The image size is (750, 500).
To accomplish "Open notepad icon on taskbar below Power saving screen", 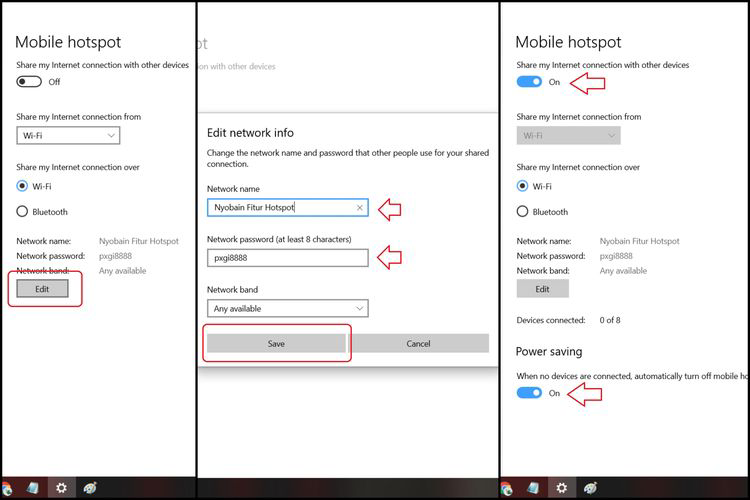I will 533,488.
